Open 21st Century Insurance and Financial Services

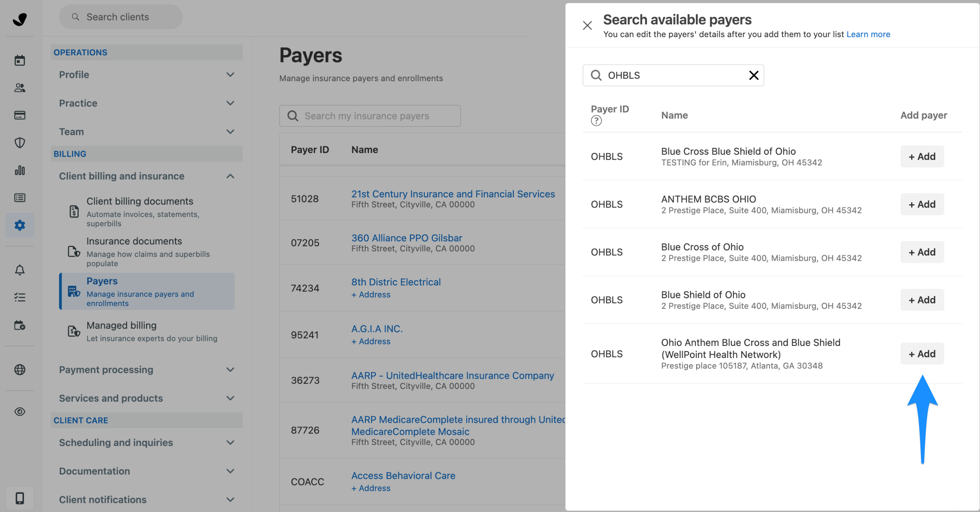point(453,194)
